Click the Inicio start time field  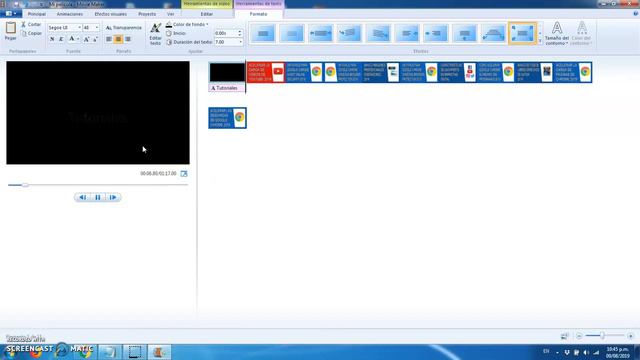(225, 33)
